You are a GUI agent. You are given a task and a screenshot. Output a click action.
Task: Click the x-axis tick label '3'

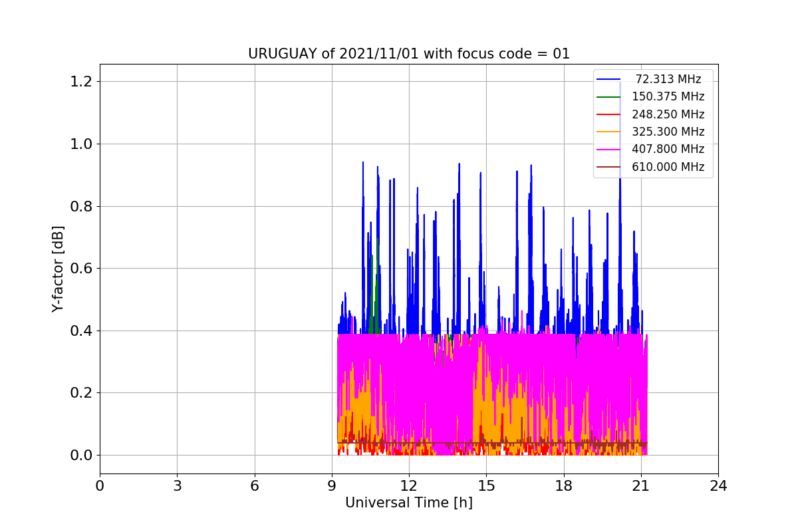coord(177,486)
